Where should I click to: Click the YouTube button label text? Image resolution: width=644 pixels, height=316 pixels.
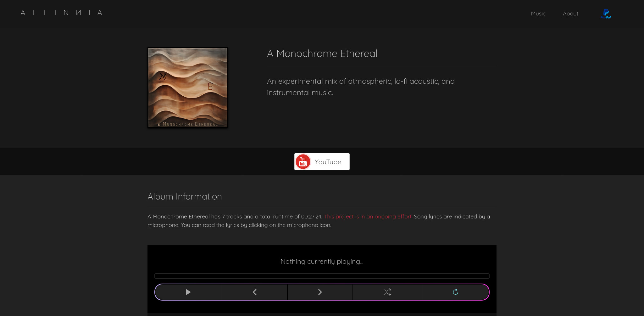click(328, 162)
